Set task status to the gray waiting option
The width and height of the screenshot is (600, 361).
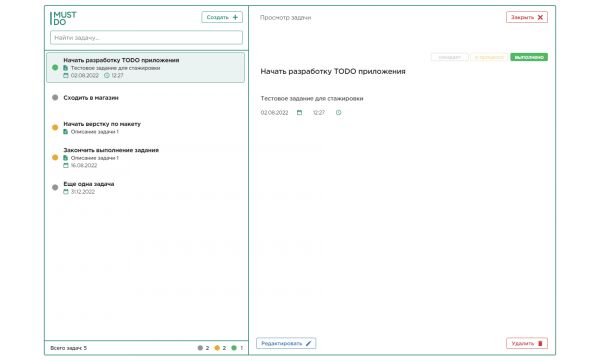(450, 57)
